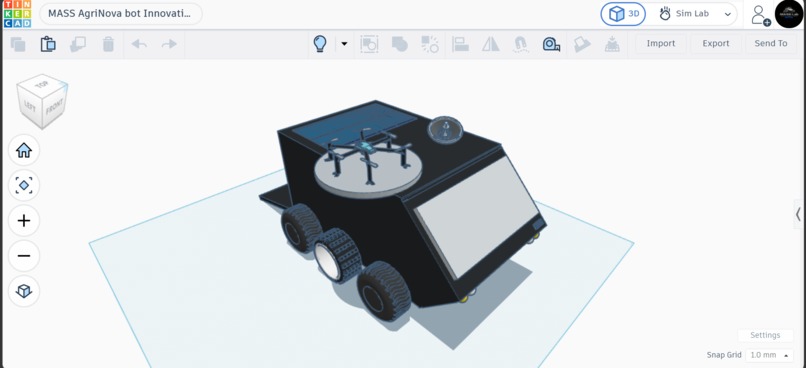Select the Ungroup shapes icon
Image resolution: width=806 pixels, height=368 pixels.
click(x=430, y=44)
